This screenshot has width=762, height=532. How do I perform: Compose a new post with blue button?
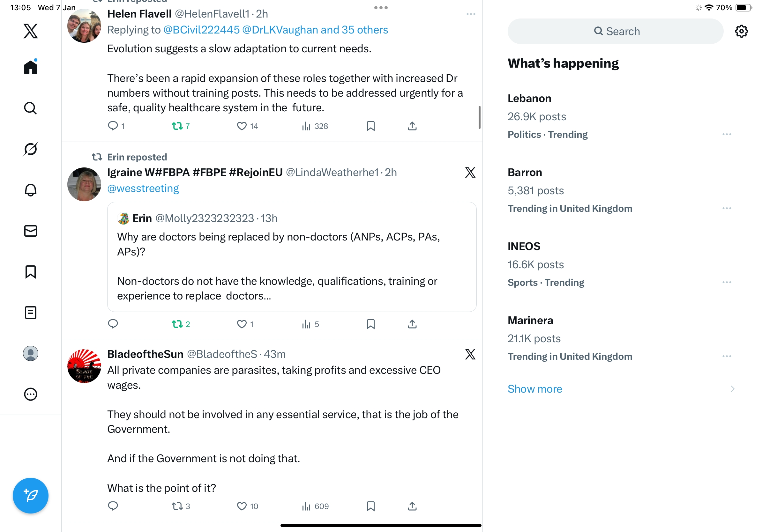(31, 496)
